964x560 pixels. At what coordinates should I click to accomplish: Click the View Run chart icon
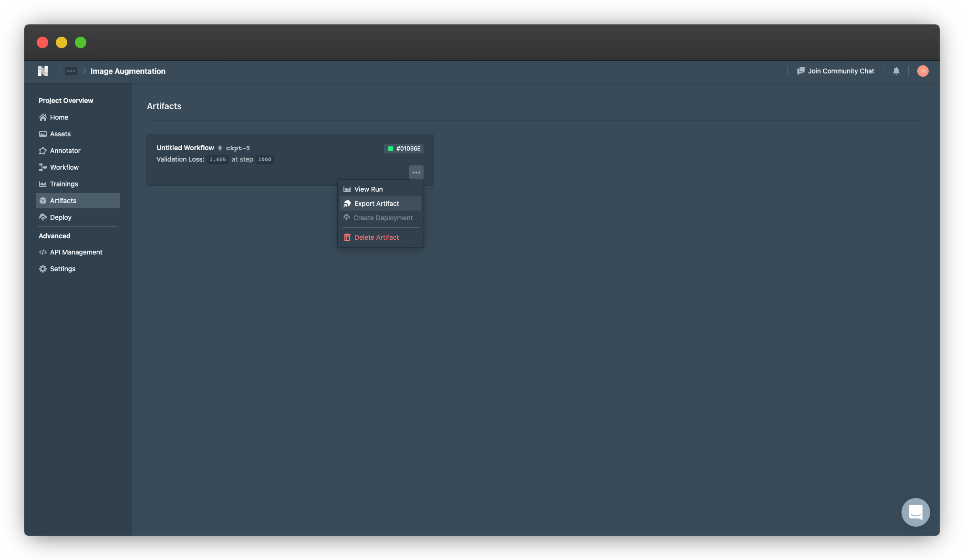coord(347,189)
